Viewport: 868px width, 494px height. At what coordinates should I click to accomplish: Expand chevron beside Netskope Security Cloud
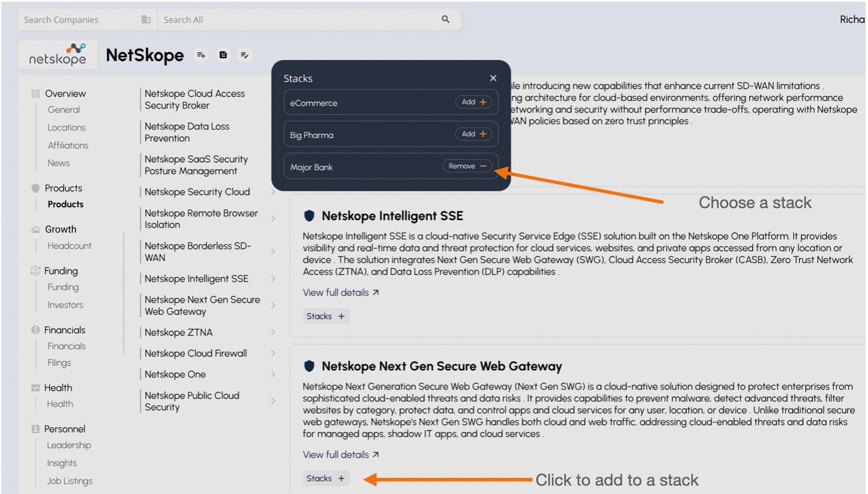point(273,192)
